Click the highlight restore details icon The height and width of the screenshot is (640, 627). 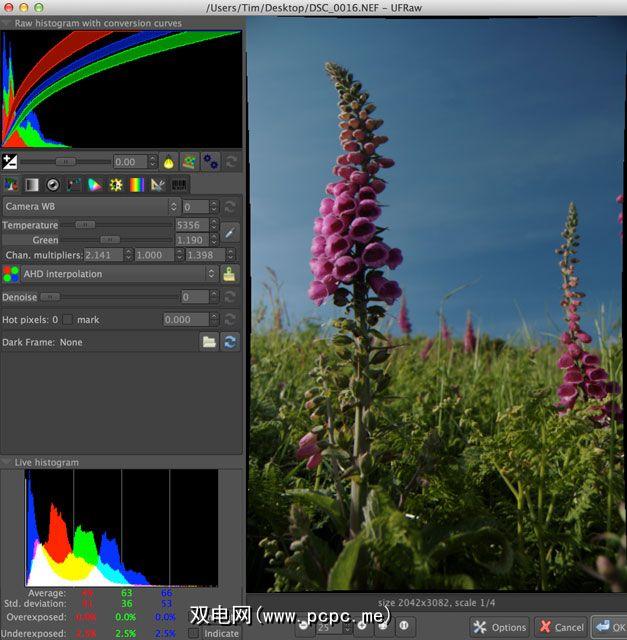click(189, 161)
